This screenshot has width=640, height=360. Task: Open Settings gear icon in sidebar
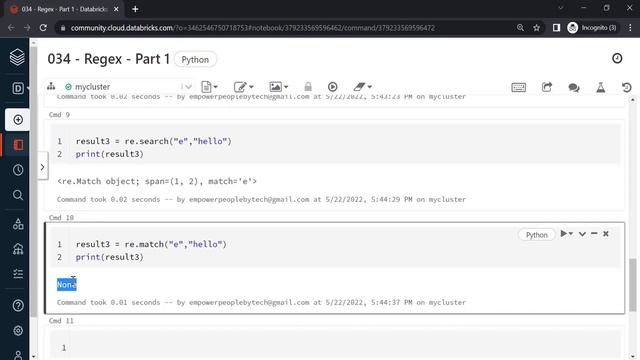tap(18, 330)
